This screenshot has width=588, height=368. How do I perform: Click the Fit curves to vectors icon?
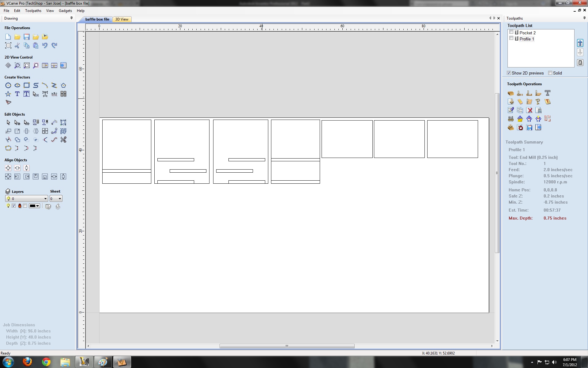[54, 140]
